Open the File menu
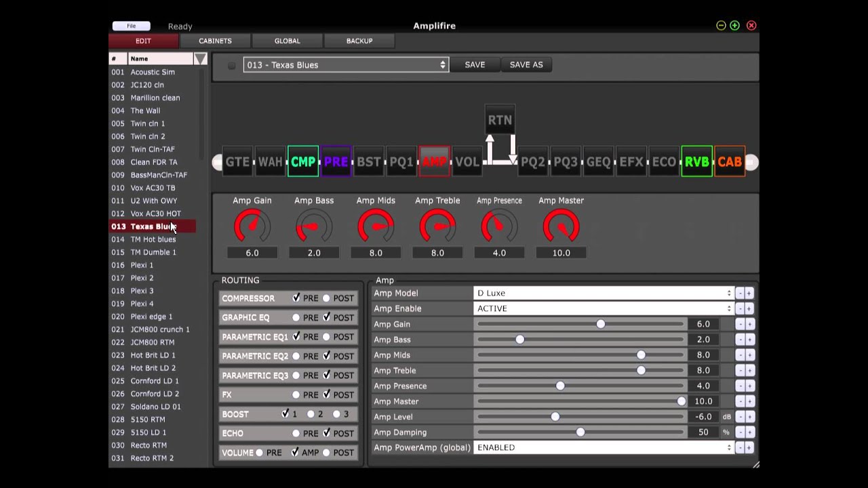Screen dimensions: 868x488 click(132, 26)
